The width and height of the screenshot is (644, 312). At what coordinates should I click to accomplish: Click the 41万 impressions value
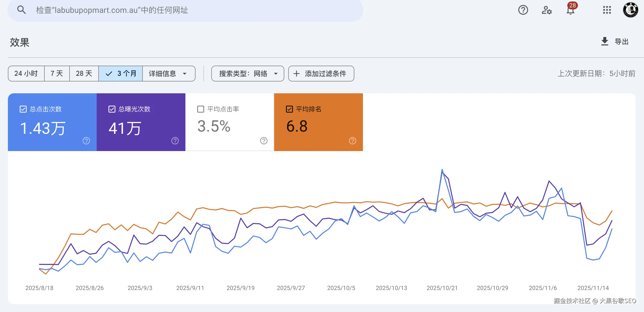pos(125,128)
